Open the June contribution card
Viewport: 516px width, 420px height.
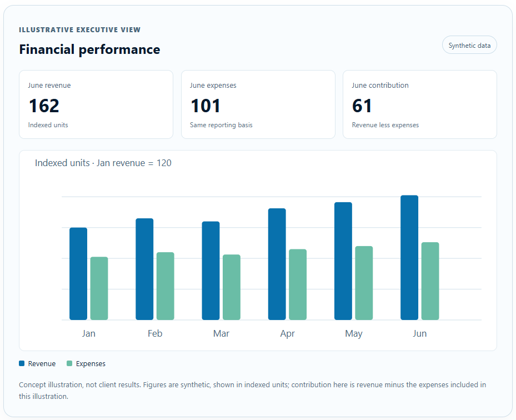click(419, 104)
